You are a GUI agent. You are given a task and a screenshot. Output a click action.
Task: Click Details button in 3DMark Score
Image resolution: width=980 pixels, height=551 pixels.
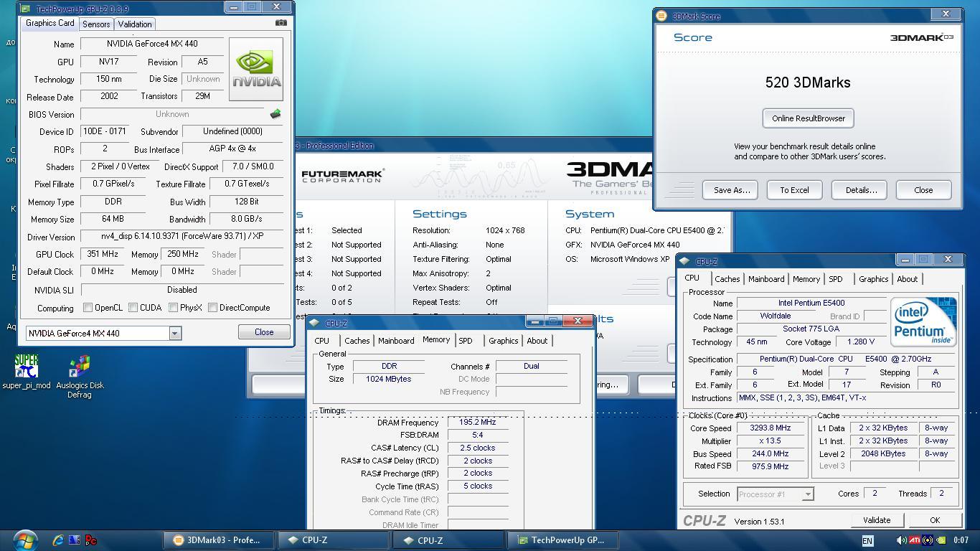coord(859,190)
